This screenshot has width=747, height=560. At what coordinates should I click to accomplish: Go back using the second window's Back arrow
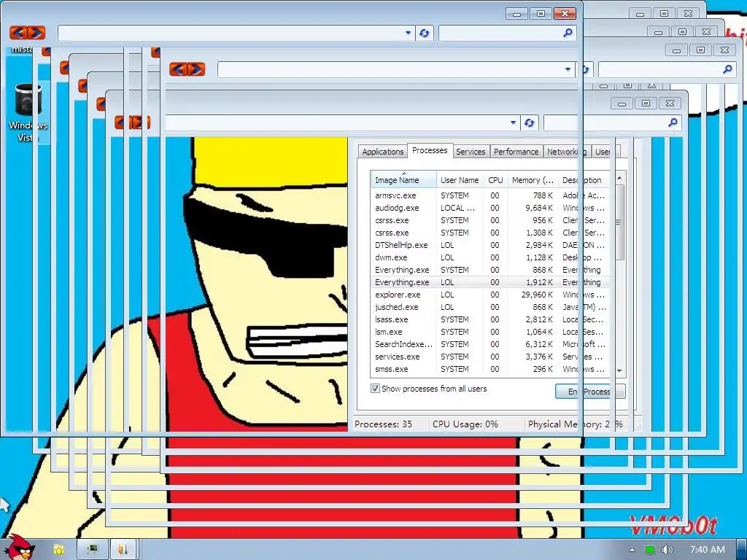(178, 69)
